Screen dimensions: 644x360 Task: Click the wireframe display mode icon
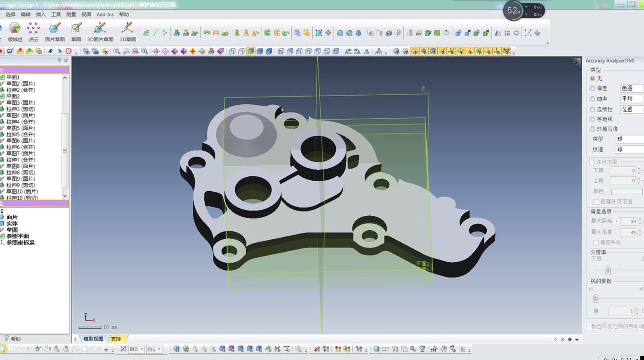[232, 51]
